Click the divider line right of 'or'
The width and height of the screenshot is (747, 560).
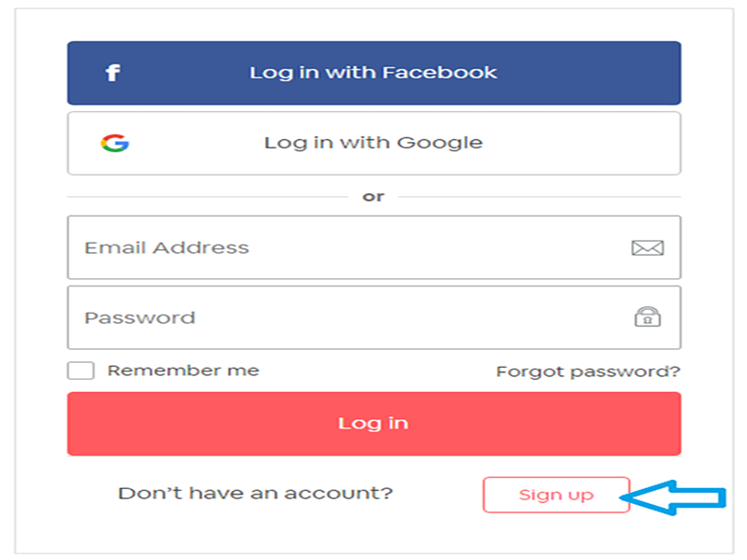(540, 197)
